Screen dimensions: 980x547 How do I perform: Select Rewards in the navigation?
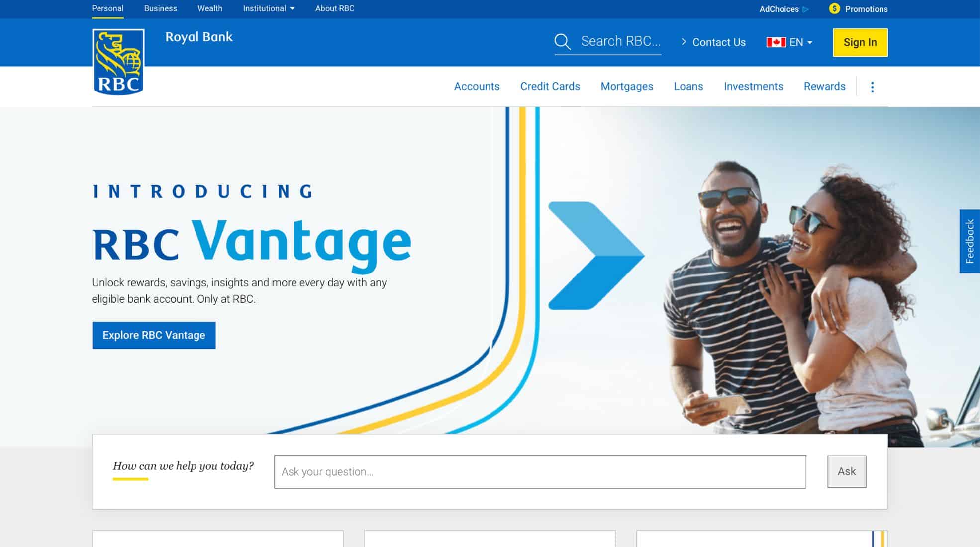(824, 86)
